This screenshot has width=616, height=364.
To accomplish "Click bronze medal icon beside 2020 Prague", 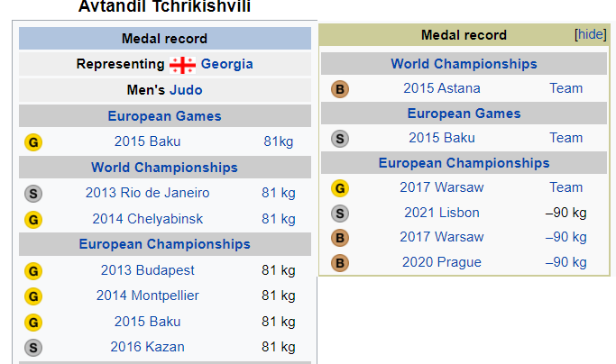I will pyautogui.click(x=339, y=263).
